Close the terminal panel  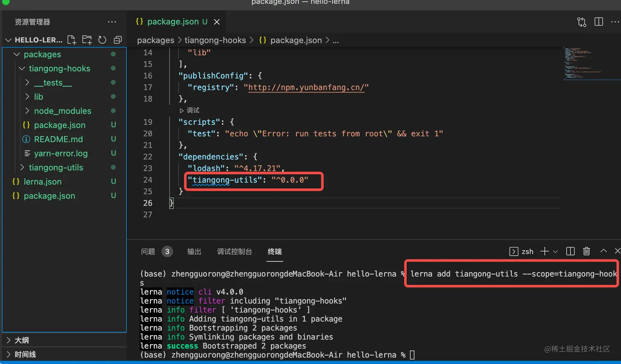[617, 251]
